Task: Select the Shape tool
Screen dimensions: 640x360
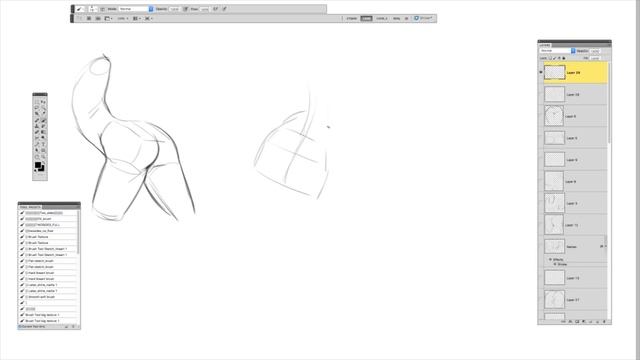Action: pyautogui.click(x=43, y=150)
